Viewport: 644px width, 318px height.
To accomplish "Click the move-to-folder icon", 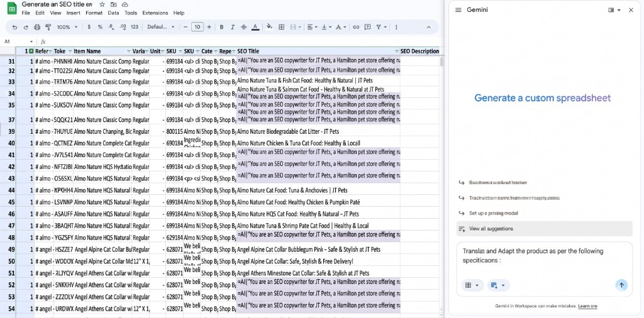I will [x=113, y=4].
